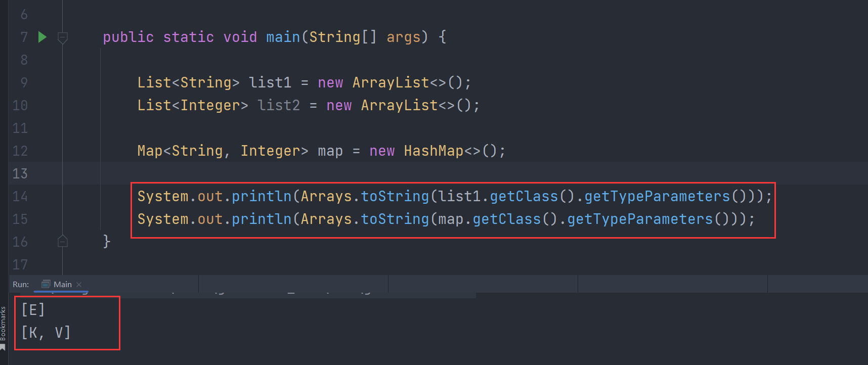Click line number 13 in the gutter

[x=20, y=173]
